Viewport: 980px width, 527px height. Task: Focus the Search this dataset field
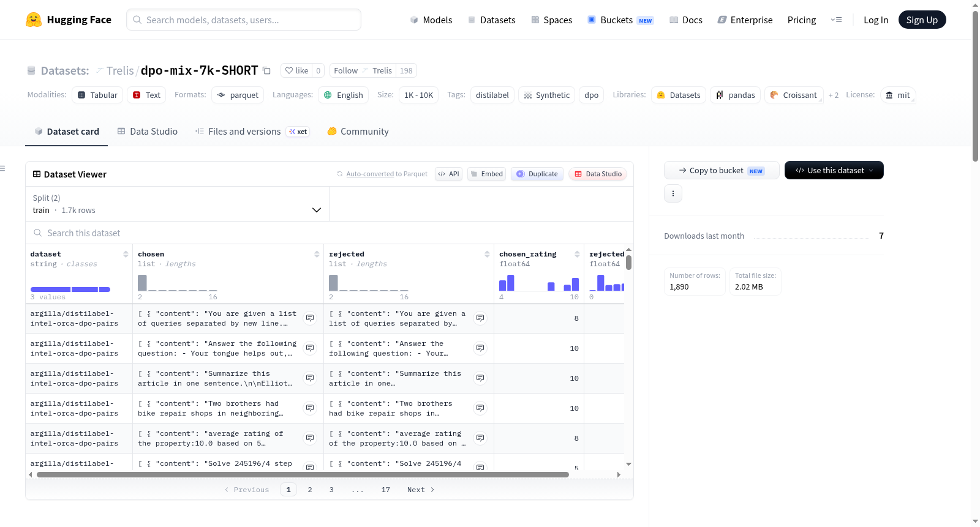(330, 233)
